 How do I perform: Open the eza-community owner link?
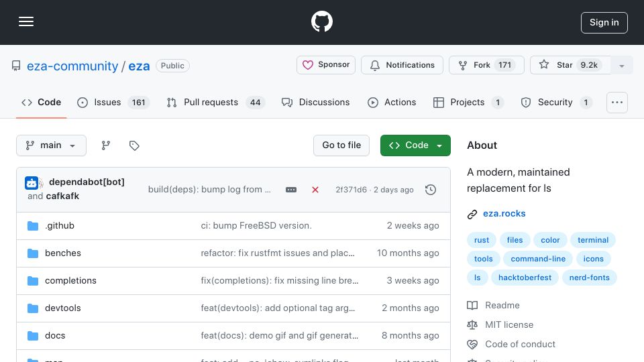pyautogui.click(x=72, y=66)
